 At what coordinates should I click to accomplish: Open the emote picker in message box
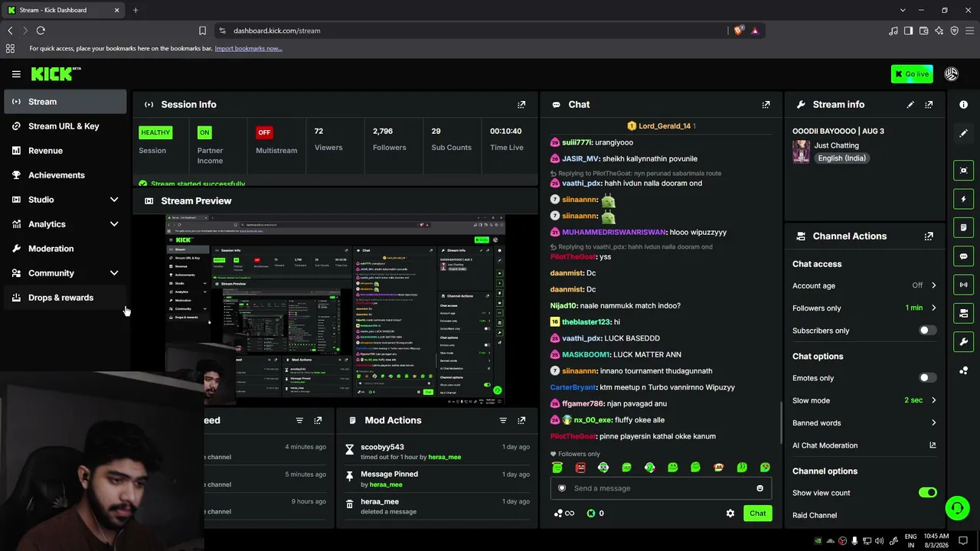point(759,488)
